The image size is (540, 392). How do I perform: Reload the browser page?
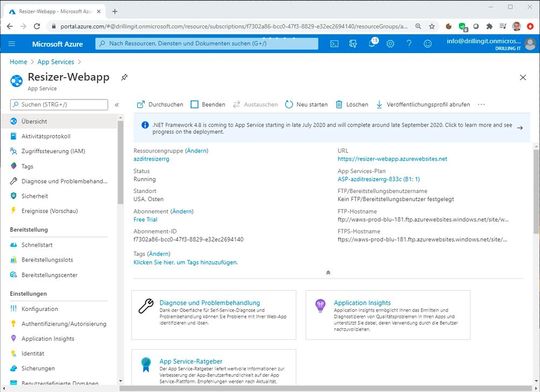click(37, 26)
